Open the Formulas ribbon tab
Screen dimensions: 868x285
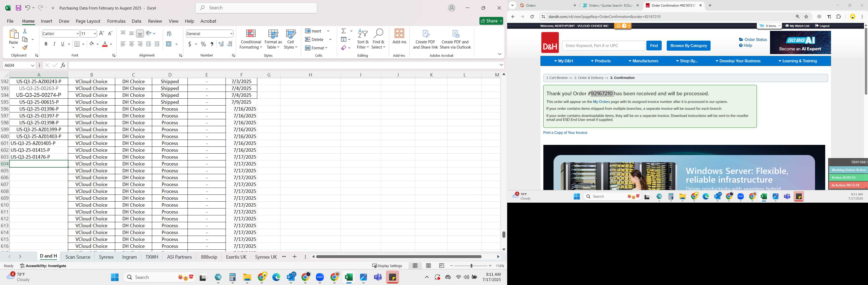tap(116, 21)
